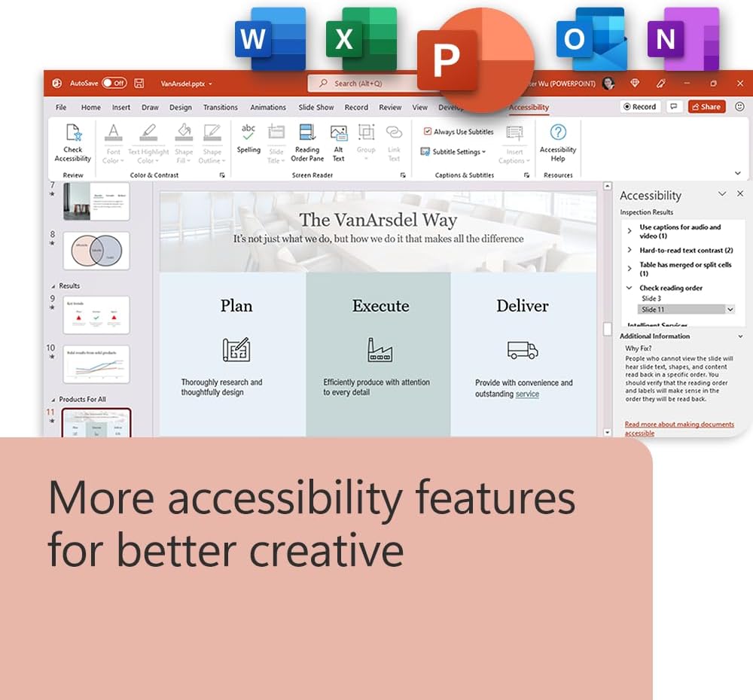
Task: Open the Alt Text pane
Action: point(338,142)
